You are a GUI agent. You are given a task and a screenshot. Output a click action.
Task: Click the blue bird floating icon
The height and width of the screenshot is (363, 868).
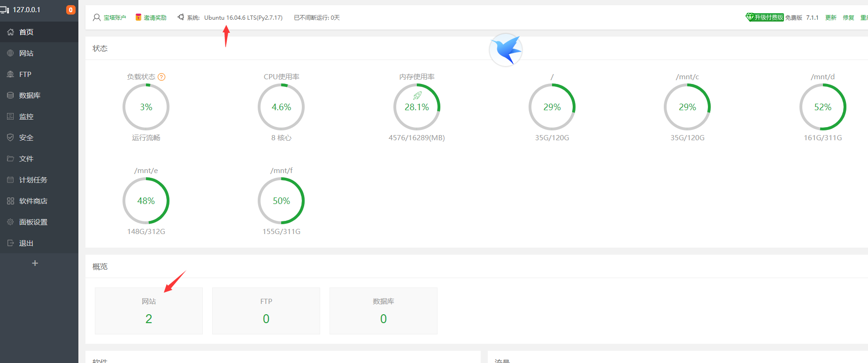506,50
